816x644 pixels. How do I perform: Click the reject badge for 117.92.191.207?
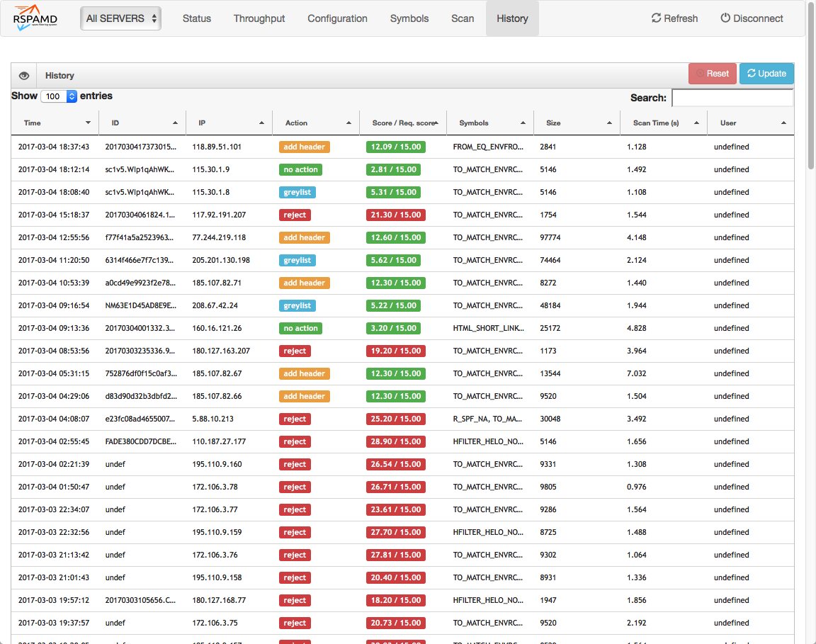point(295,215)
